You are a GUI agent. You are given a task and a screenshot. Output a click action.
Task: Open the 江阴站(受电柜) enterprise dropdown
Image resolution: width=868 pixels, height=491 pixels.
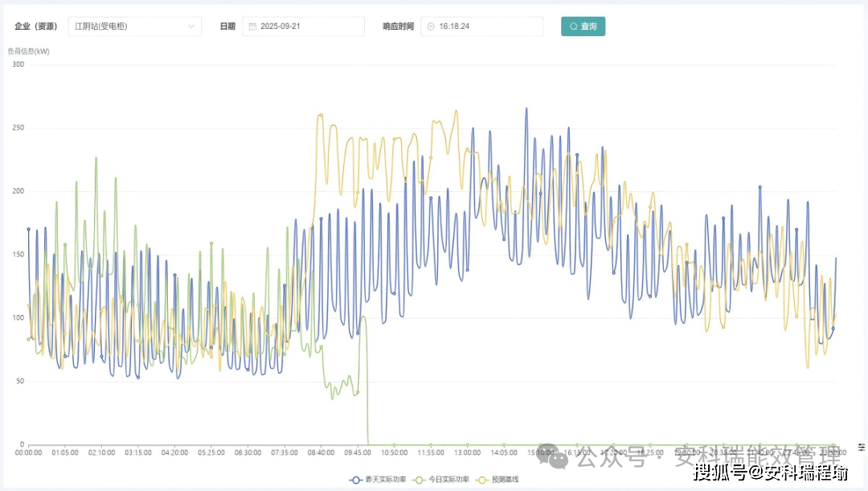pos(129,27)
